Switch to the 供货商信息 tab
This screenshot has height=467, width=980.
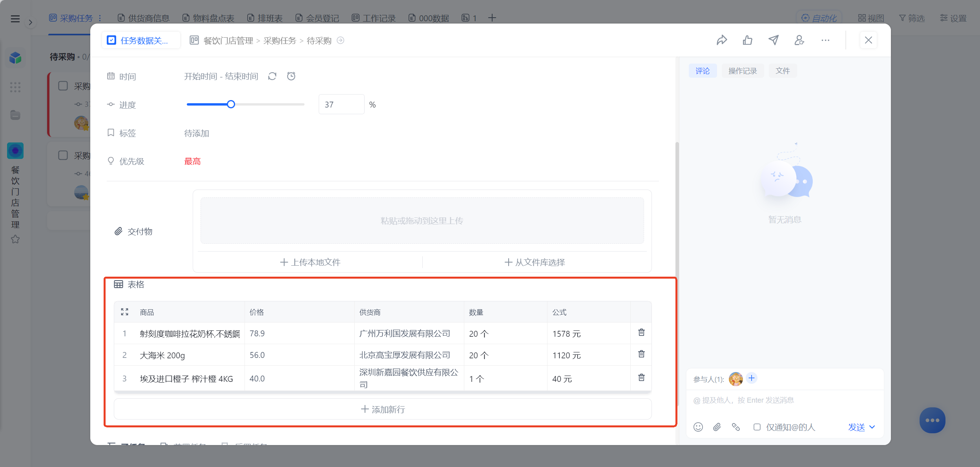[x=144, y=18]
